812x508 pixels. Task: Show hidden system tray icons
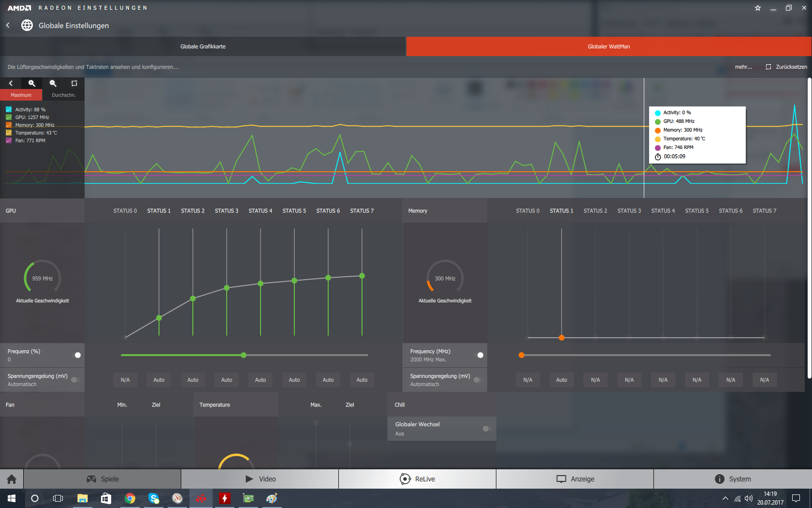[725, 498]
